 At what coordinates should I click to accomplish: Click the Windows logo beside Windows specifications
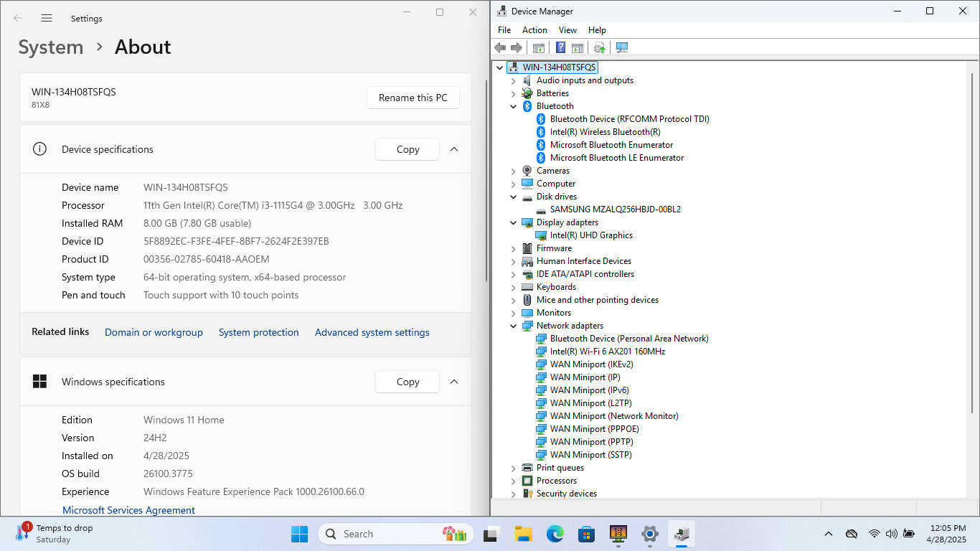[x=39, y=382]
